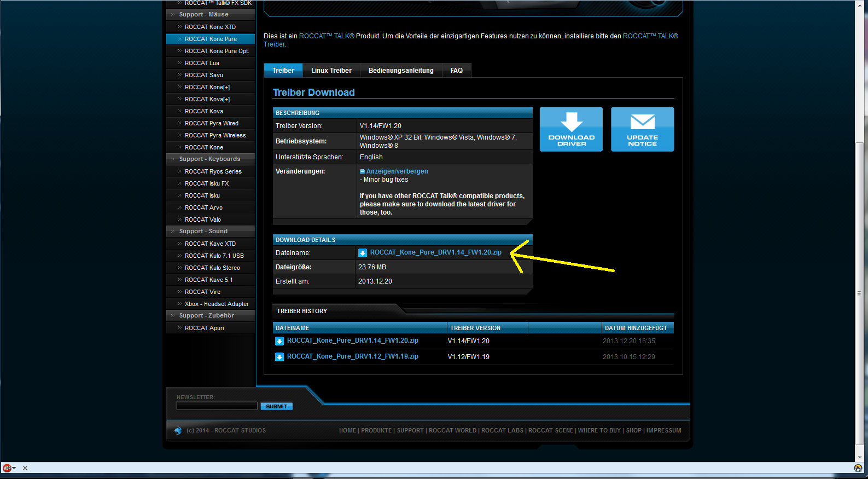Click PRODUKTE in footer navigation

376,431
